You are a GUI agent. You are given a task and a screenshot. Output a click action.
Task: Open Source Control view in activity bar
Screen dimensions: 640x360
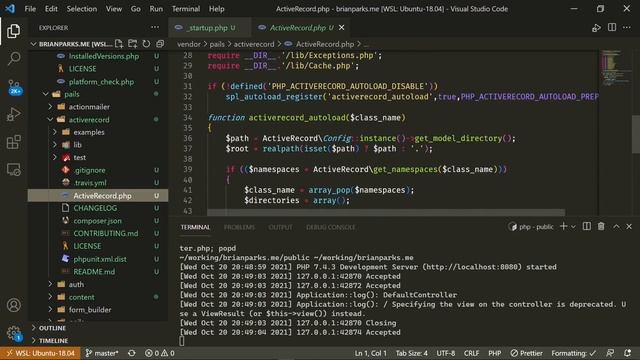pyautogui.click(x=13, y=87)
